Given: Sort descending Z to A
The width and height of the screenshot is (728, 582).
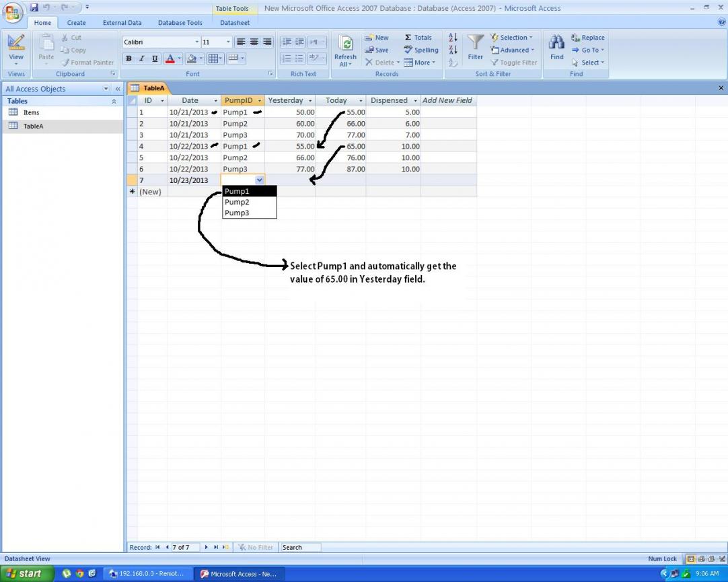Looking at the screenshot, I should pyautogui.click(x=453, y=50).
